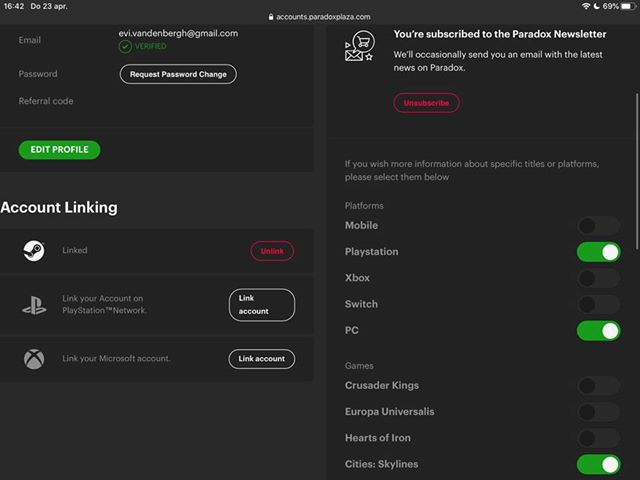640x480 pixels.
Task: Click Request Password Change button
Action: (178, 74)
